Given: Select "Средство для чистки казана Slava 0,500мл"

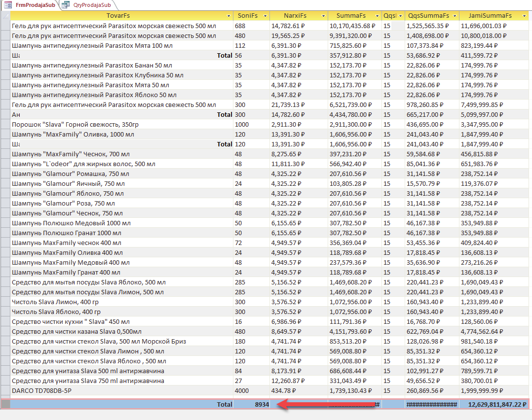Looking at the screenshot, I should point(76,331).
